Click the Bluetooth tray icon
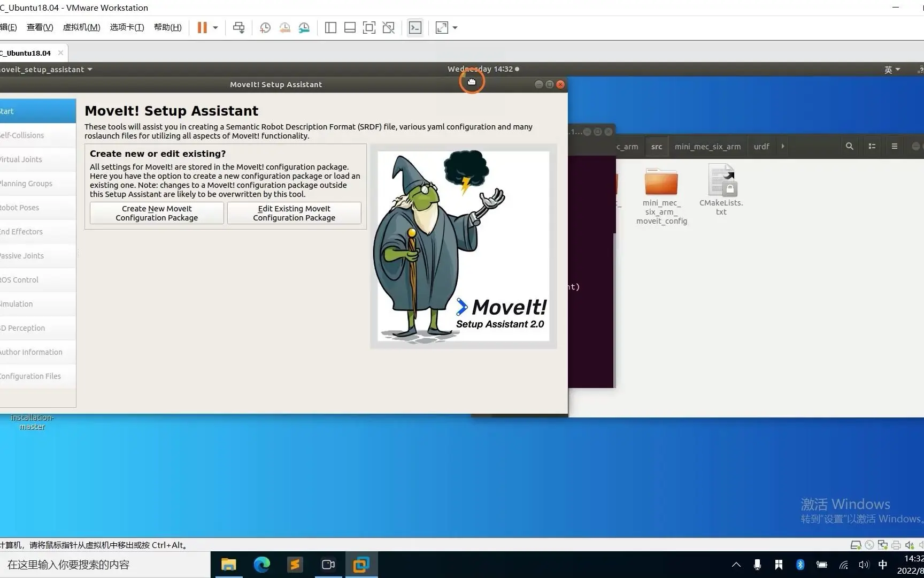 (800, 565)
